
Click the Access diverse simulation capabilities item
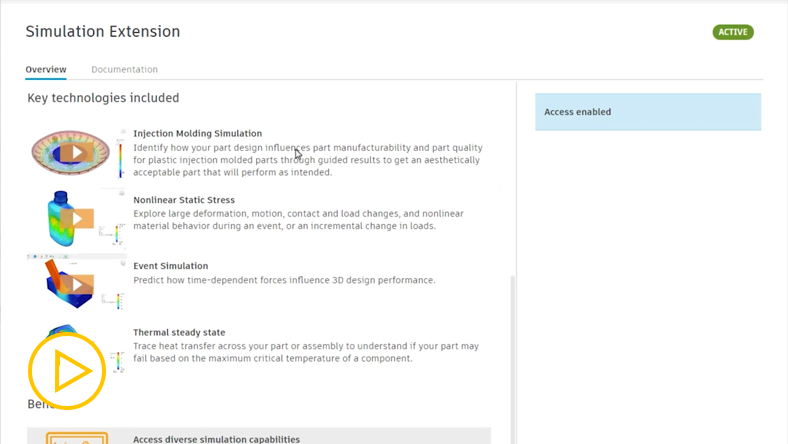pyautogui.click(x=259, y=436)
